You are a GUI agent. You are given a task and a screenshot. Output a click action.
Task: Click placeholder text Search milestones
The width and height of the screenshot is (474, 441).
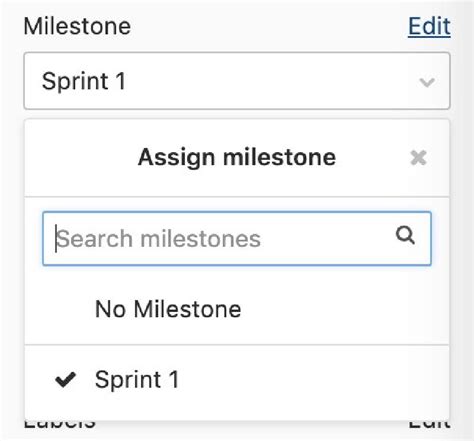(158, 239)
